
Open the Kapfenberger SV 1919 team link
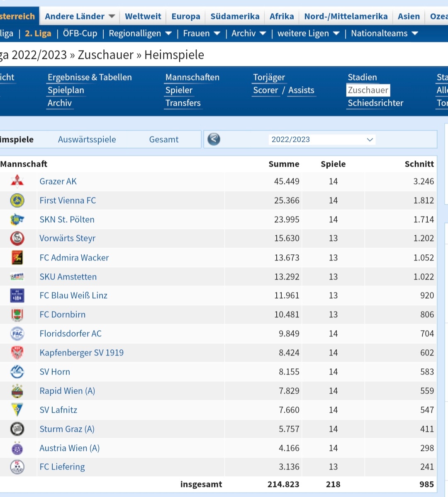pos(81,353)
